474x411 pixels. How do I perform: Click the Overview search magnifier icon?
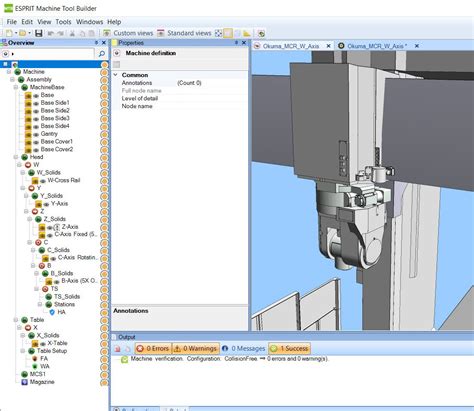[x=102, y=53]
